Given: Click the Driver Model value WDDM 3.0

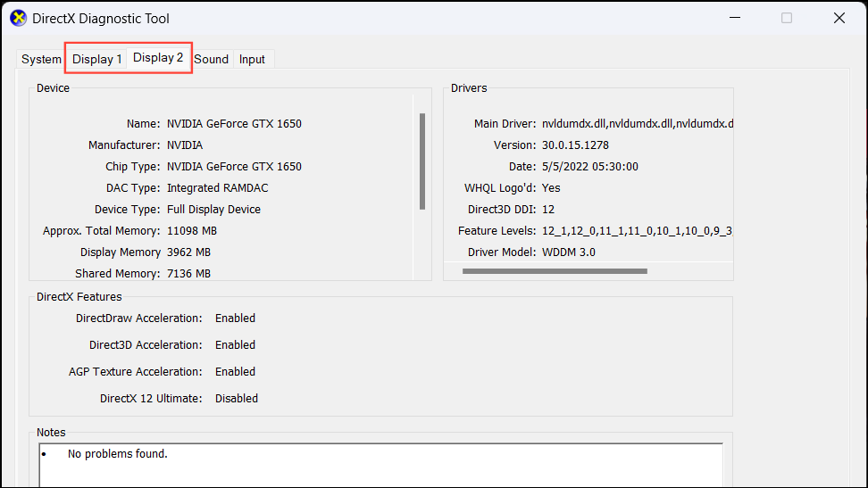Looking at the screenshot, I should tap(569, 252).
